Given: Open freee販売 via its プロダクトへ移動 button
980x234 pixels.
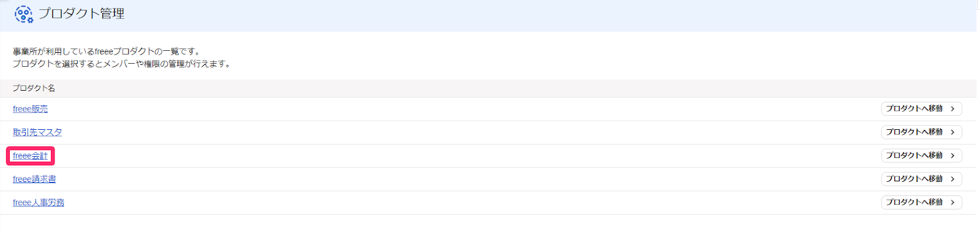Looking at the screenshot, I should [921, 109].
